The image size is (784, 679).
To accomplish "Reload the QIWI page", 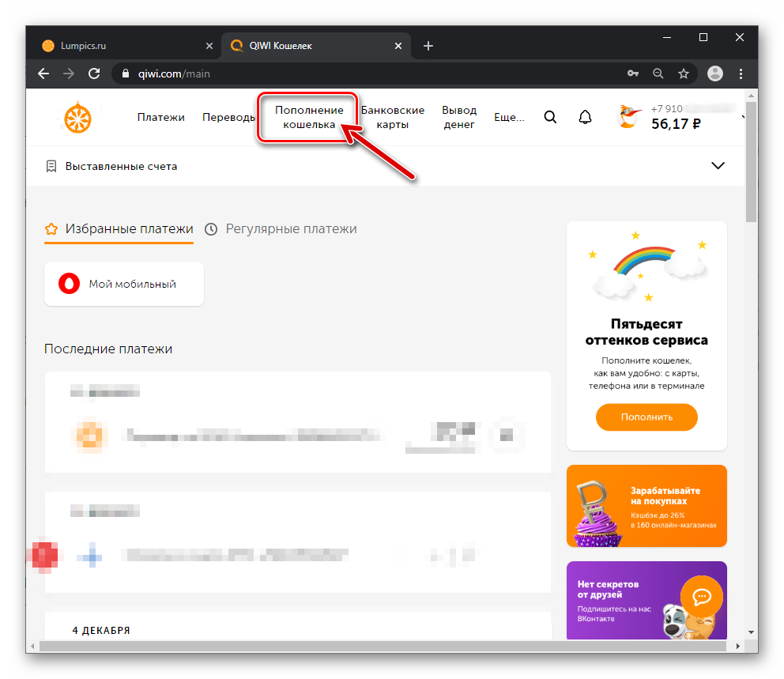I will click(x=94, y=74).
